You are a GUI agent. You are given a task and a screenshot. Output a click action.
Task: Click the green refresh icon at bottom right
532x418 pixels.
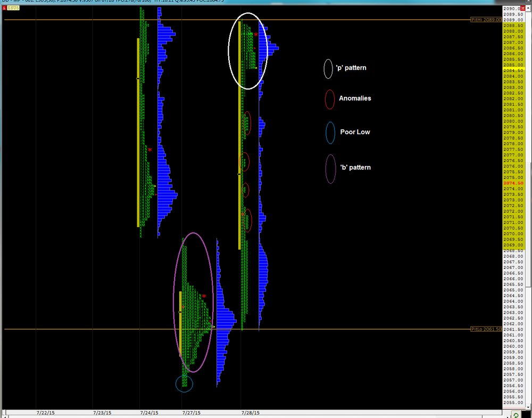pos(516,415)
